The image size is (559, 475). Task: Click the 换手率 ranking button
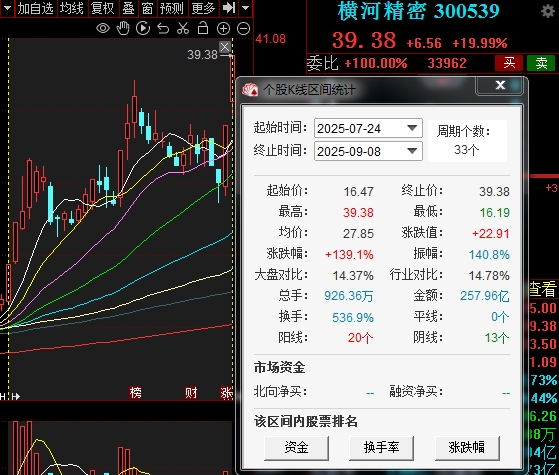(381, 448)
